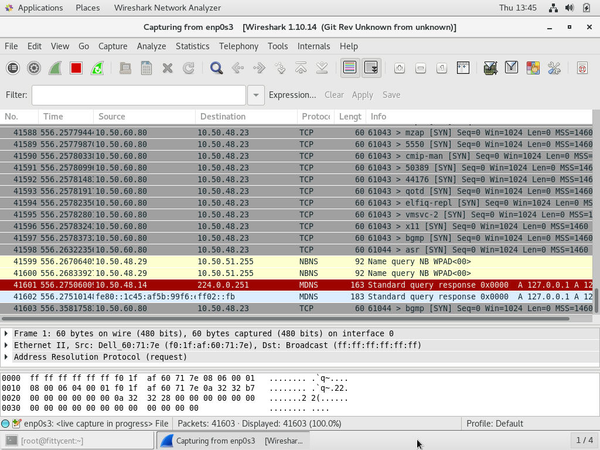Select packet 41602 IPv6 MDNS row

pos(297,297)
